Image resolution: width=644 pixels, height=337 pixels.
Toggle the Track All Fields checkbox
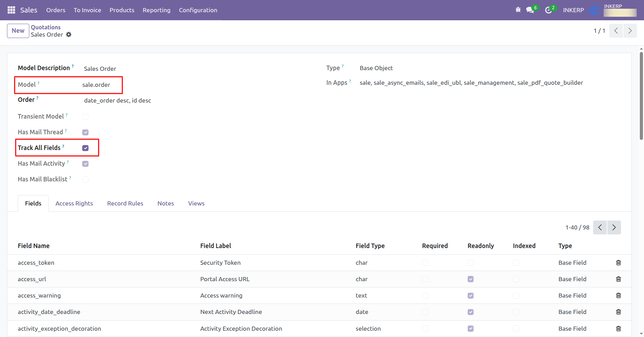[x=85, y=148]
